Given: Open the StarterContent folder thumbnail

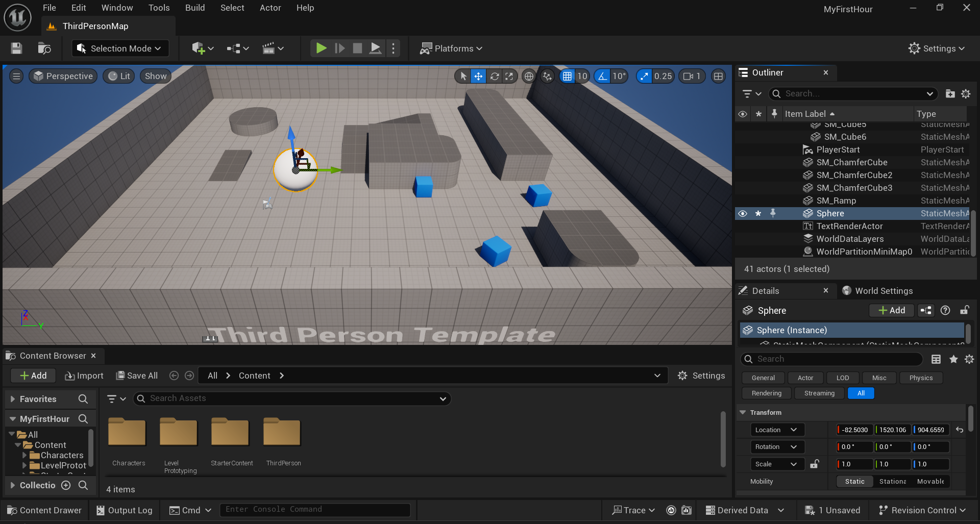Looking at the screenshot, I should click(x=230, y=432).
